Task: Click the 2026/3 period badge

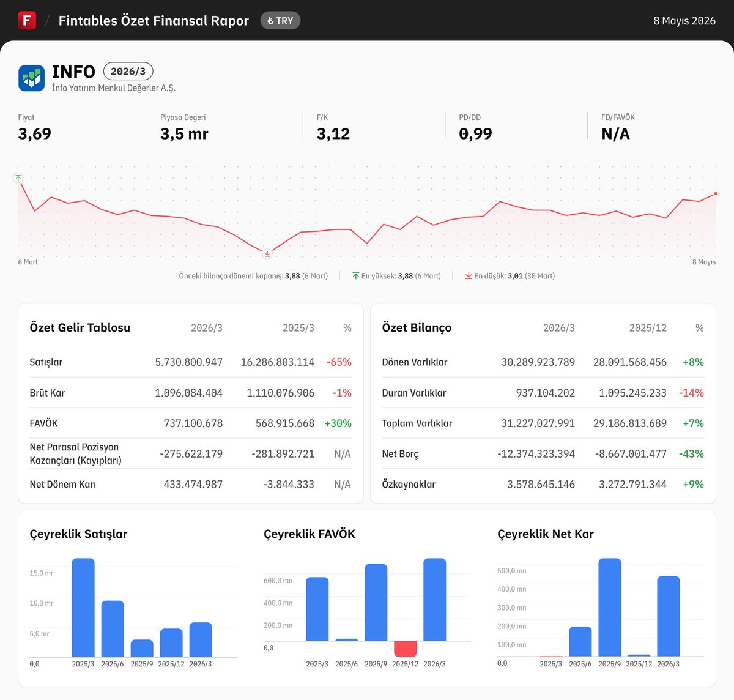Action: coord(128,72)
